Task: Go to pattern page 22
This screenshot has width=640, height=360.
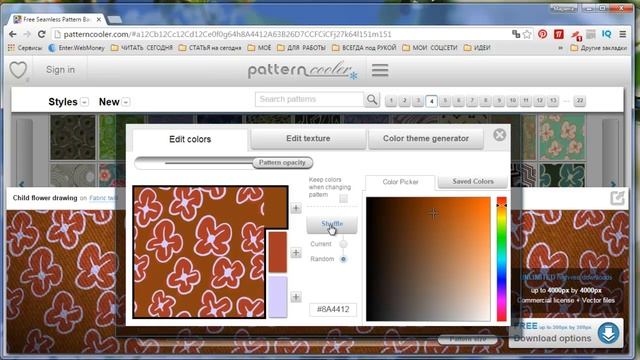Action: click(x=580, y=100)
